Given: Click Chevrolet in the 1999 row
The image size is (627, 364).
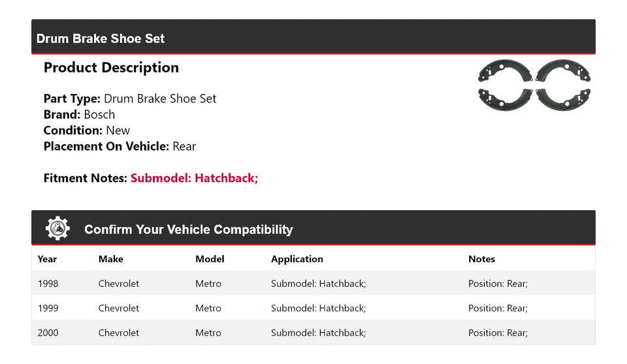Looking at the screenshot, I should [118, 308].
